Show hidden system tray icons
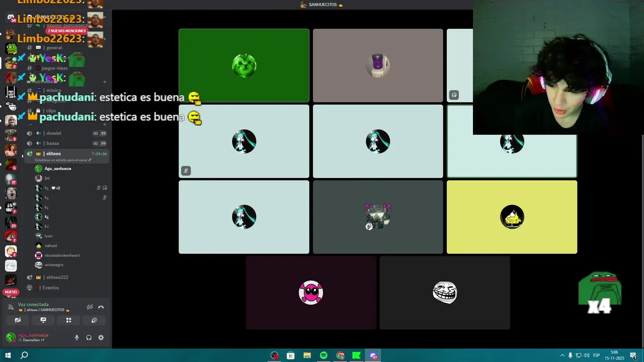 562,355
